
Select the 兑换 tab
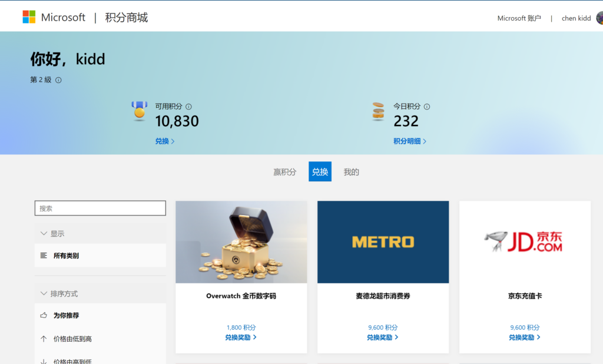[320, 171]
